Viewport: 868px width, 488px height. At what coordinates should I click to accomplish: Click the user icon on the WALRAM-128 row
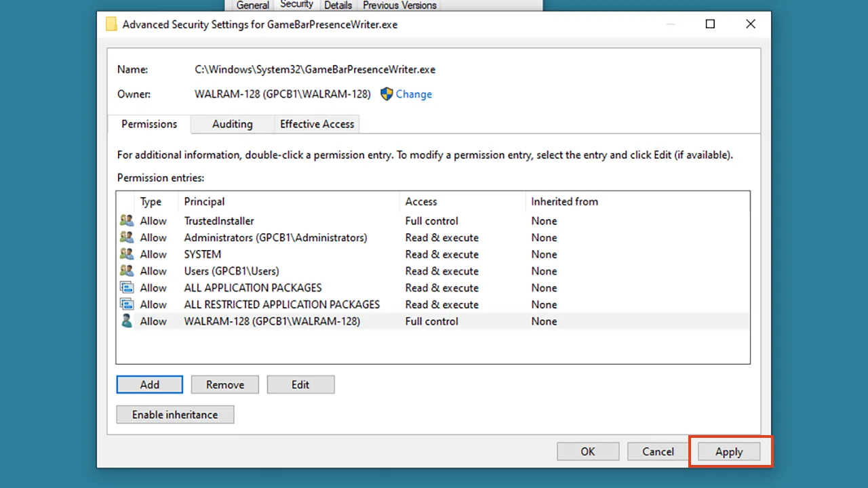tap(127, 321)
